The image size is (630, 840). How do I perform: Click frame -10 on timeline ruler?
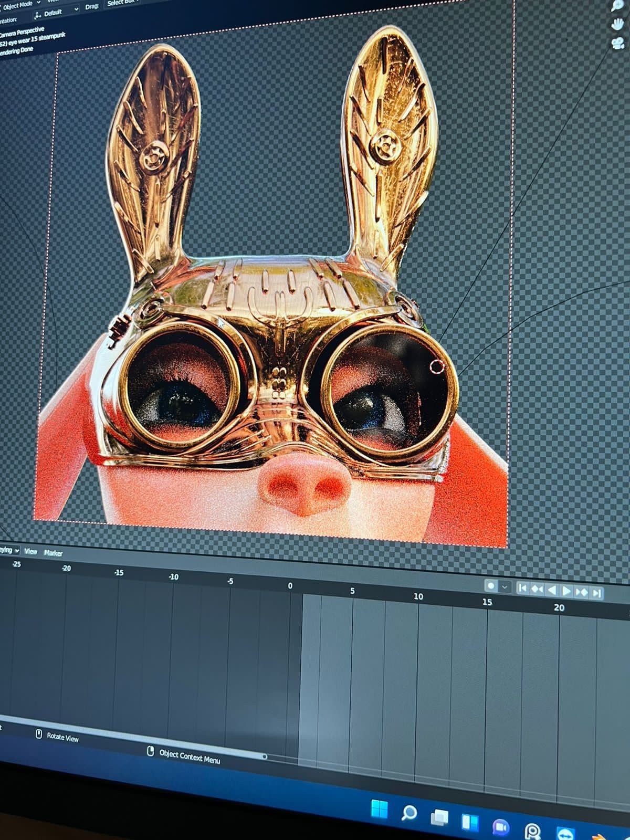[173, 576]
